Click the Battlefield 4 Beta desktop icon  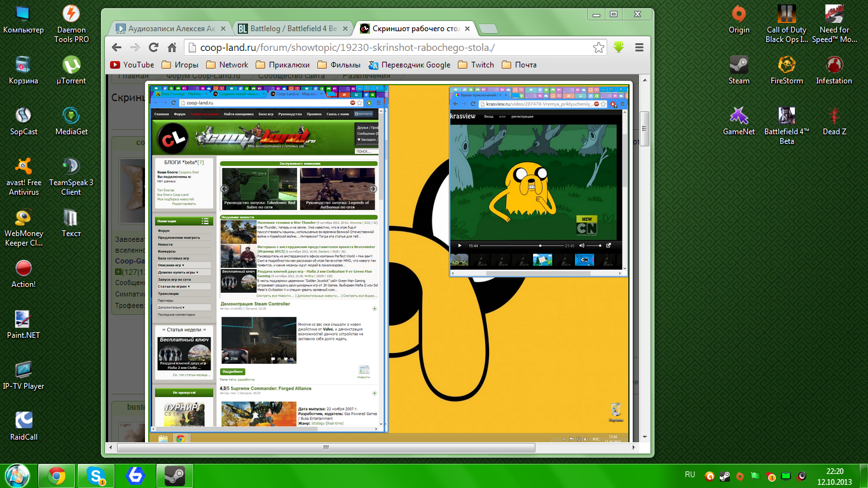pyautogui.click(x=787, y=126)
